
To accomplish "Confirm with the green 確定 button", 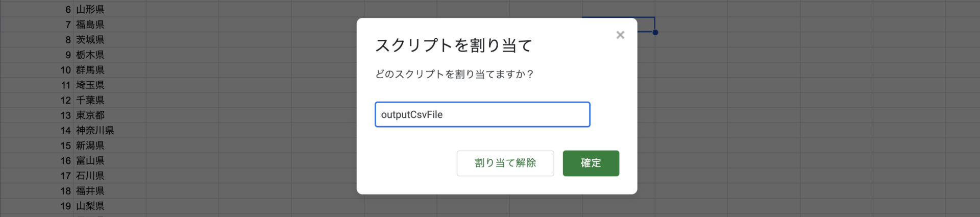I will click(x=591, y=163).
